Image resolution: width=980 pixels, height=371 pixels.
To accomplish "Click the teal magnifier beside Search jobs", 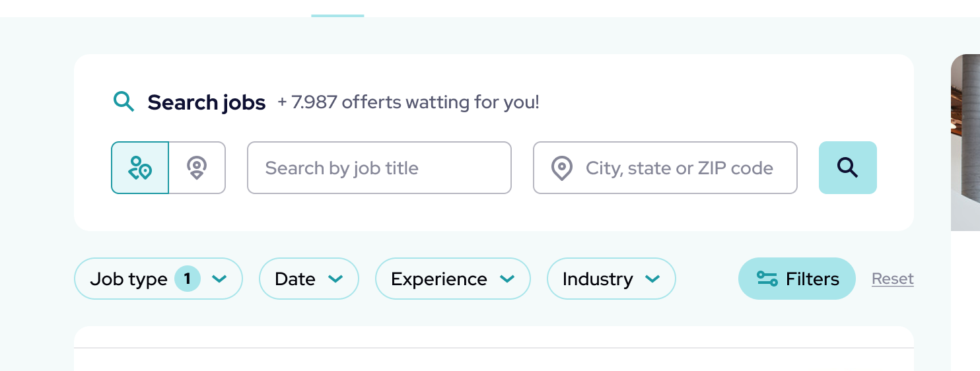I will [123, 102].
